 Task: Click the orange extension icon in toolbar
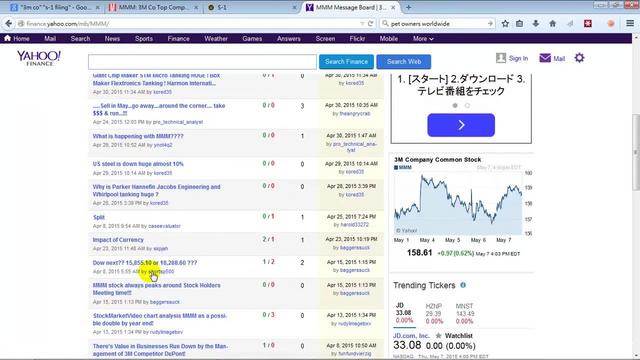coord(611,24)
